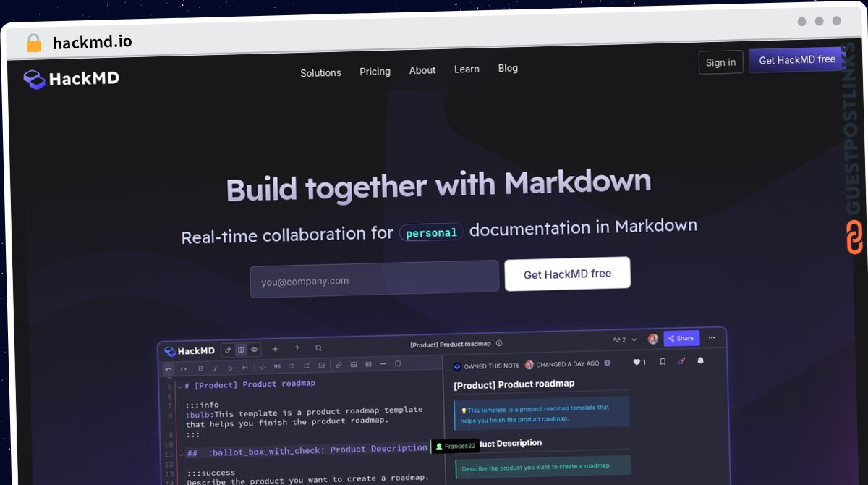Viewport: 868px width, 485px height.
Task: Select the split both-view mode toggle
Action: click(x=241, y=350)
